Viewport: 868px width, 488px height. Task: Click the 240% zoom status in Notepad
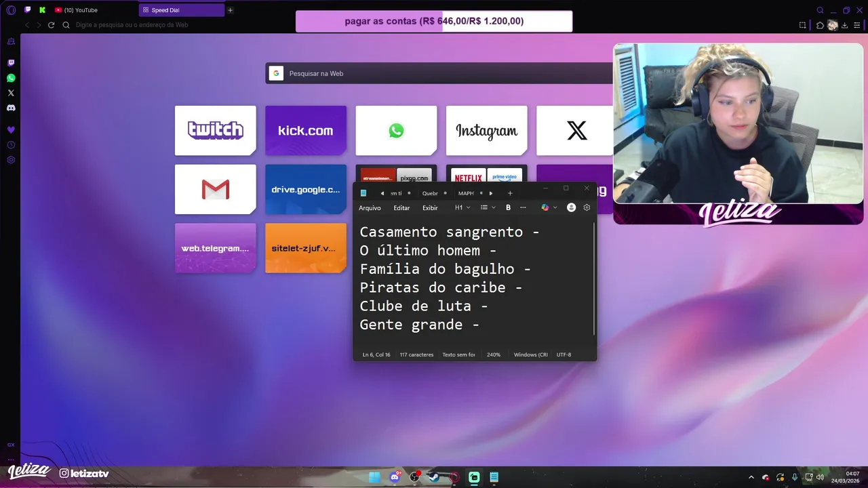(x=494, y=354)
